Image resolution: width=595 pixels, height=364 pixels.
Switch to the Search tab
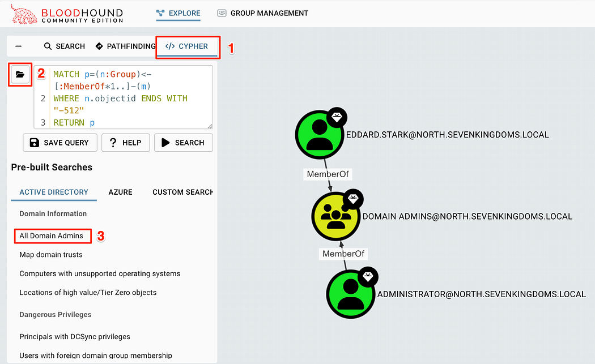(x=65, y=46)
